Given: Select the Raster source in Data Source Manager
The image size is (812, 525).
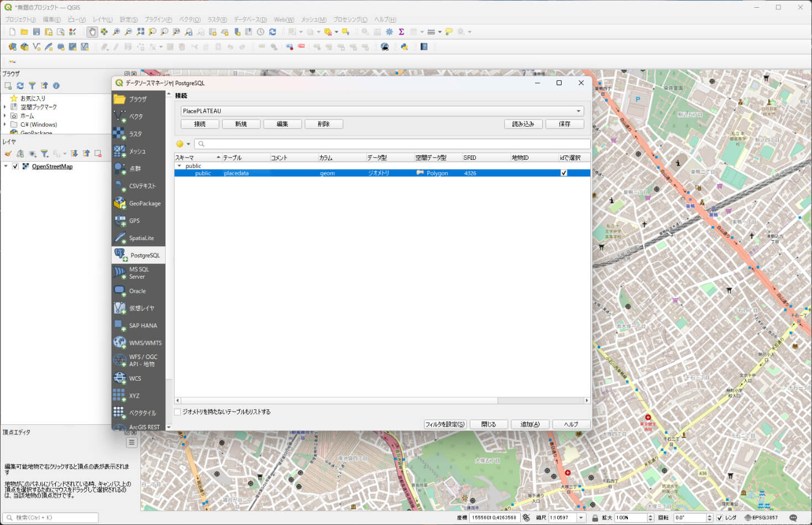Looking at the screenshot, I should coord(138,134).
